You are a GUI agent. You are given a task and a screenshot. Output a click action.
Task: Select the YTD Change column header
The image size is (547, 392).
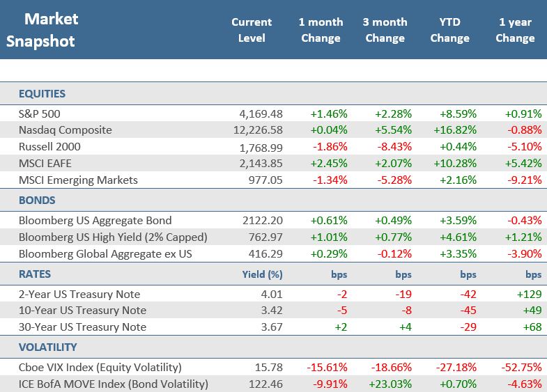(450, 30)
